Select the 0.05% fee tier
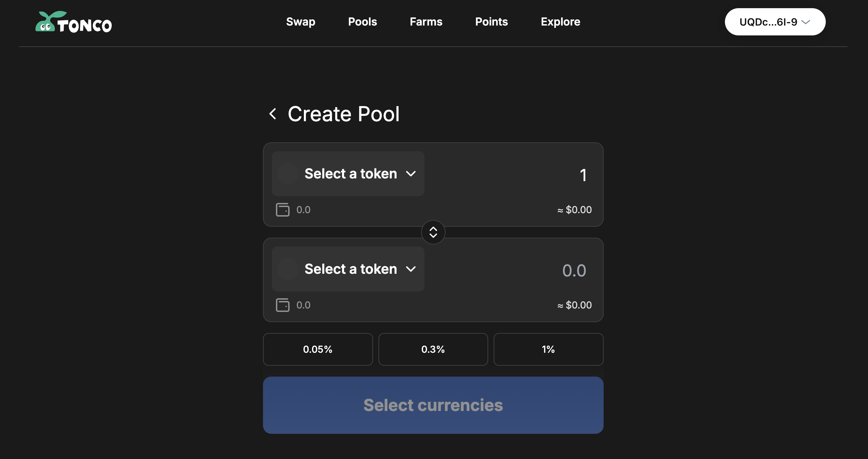This screenshot has width=868, height=459. 317,349
